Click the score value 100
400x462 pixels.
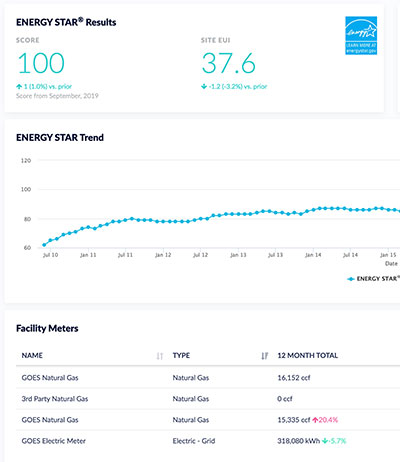tap(41, 63)
